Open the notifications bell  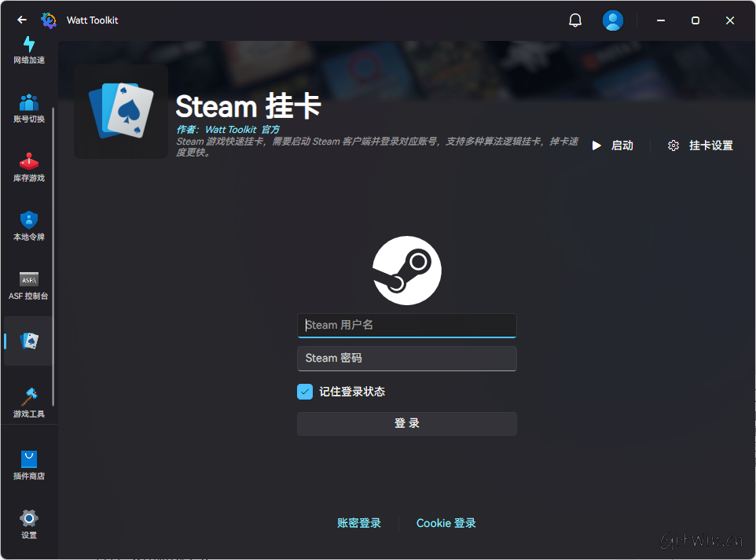(574, 20)
